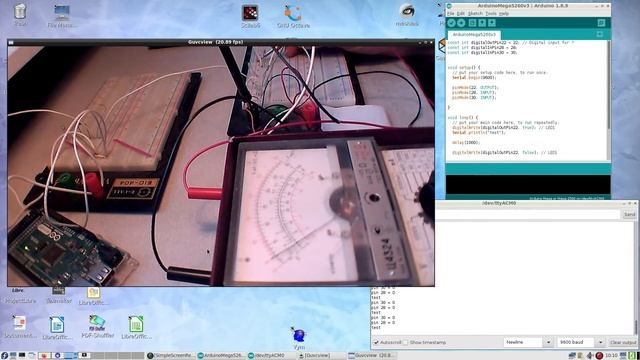The width and height of the screenshot is (640, 360).
Task: Open the Serial Monitor icon in Arduino toolbar
Action: click(601, 23)
